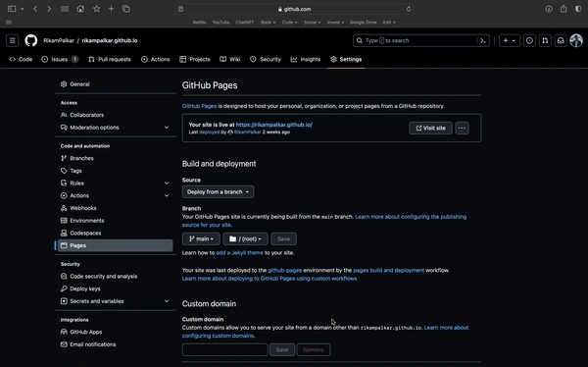Image resolution: width=588 pixels, height=367 pixels.
Task: Go to Safari home icon
Action: tap(80, 9)
